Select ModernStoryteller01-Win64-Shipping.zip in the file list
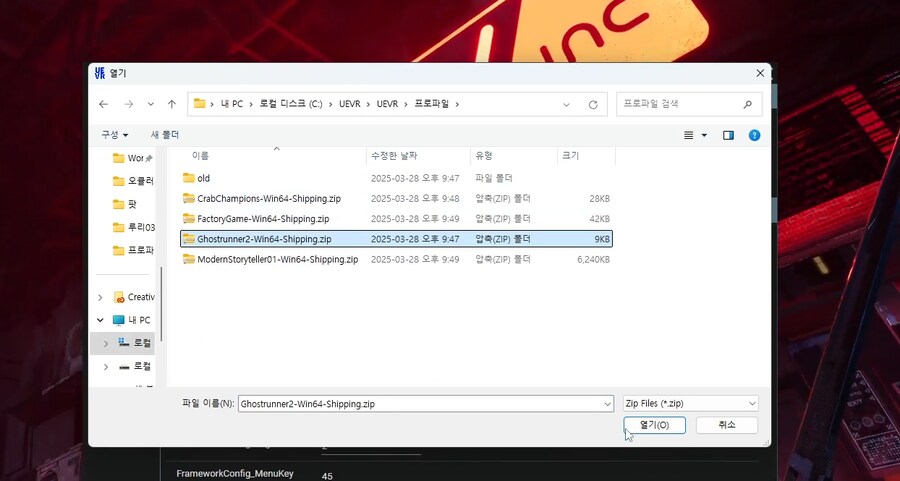 pos(277,259)
